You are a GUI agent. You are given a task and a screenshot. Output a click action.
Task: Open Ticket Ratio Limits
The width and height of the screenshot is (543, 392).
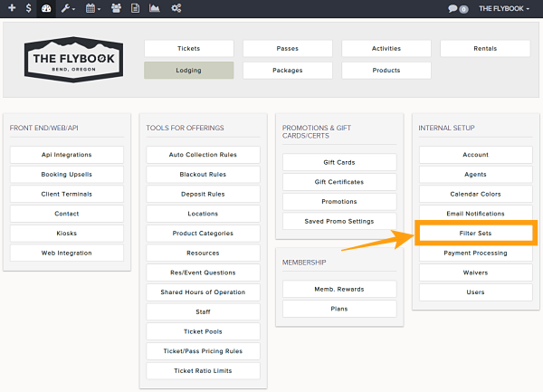coord(203,371)
